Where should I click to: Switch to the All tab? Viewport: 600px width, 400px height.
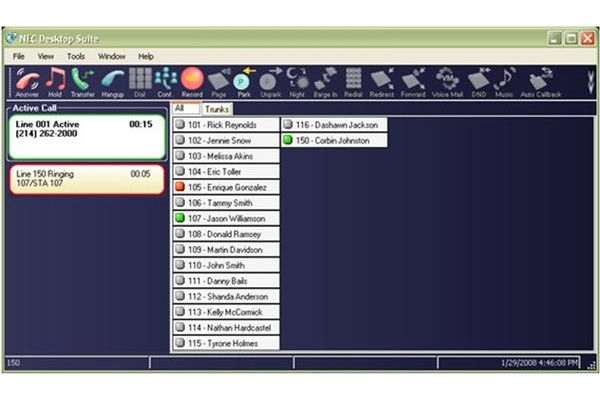(x=186, y=109)
